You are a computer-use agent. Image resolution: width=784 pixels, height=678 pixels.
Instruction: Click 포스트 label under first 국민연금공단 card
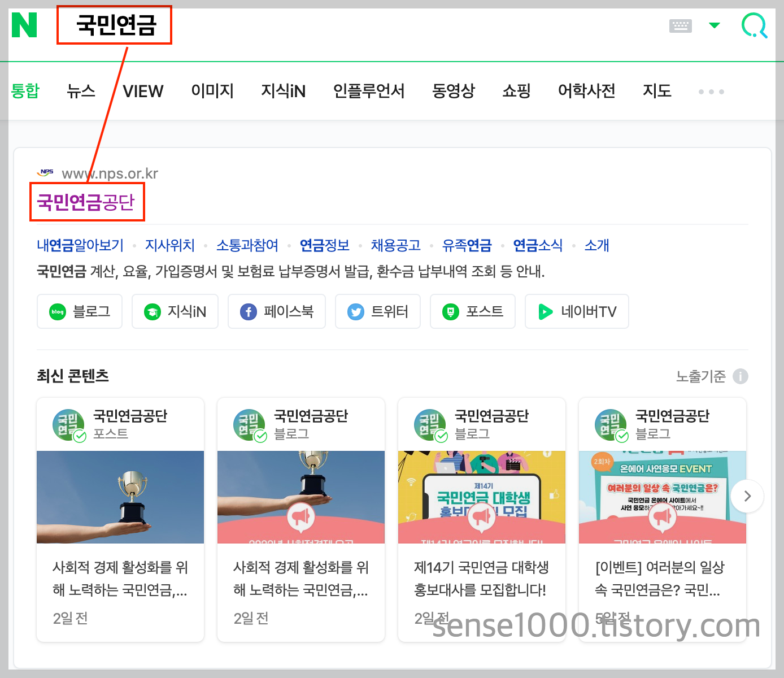tap(111, 434)
